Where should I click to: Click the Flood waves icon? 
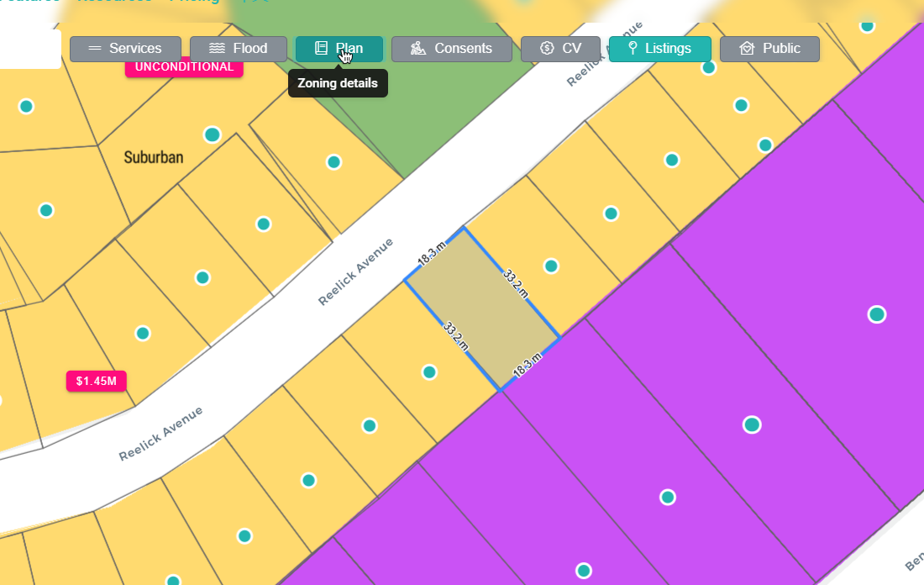pos(217,48)
